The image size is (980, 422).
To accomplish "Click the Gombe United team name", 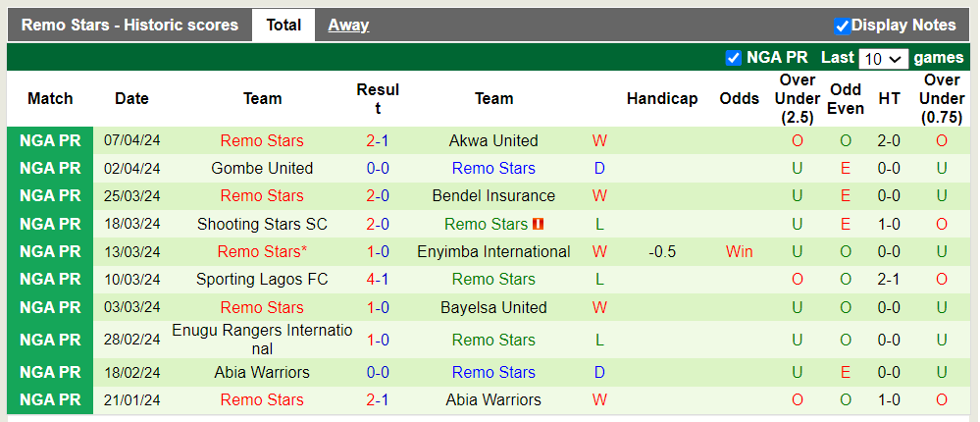I will (262, 168).
